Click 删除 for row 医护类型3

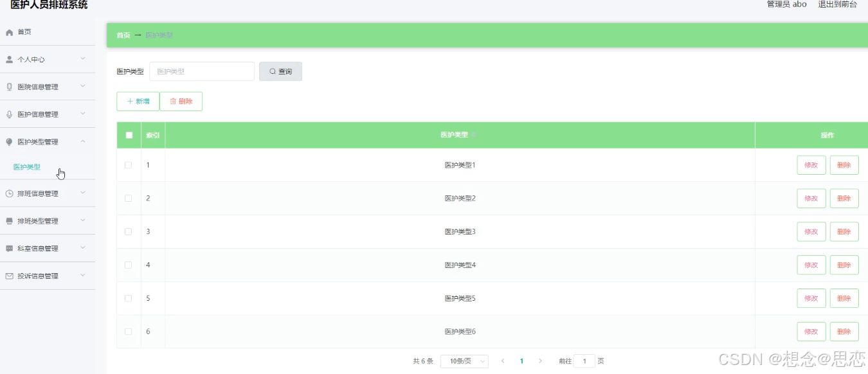coord(844,232)
